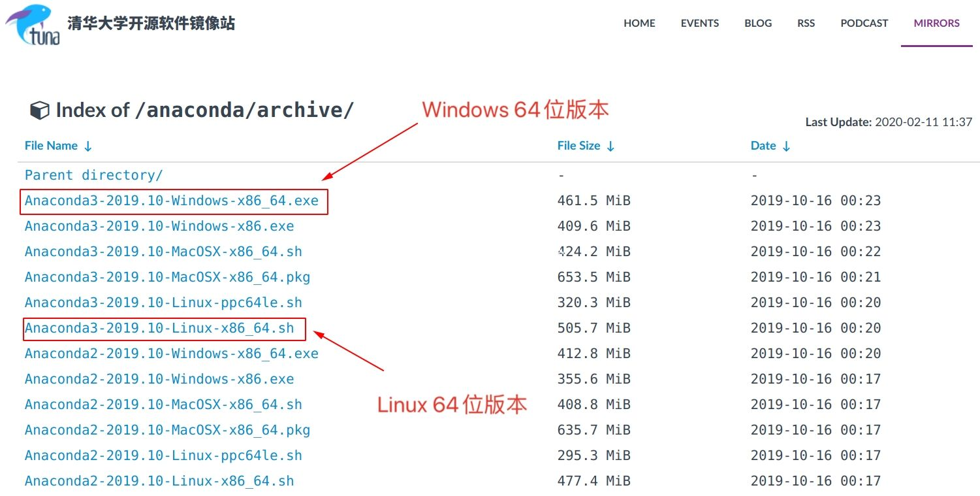The image size is (980, 496).
Task: Click the 清华大学开源软件镜像站 site title
Action: click(150, 23)
